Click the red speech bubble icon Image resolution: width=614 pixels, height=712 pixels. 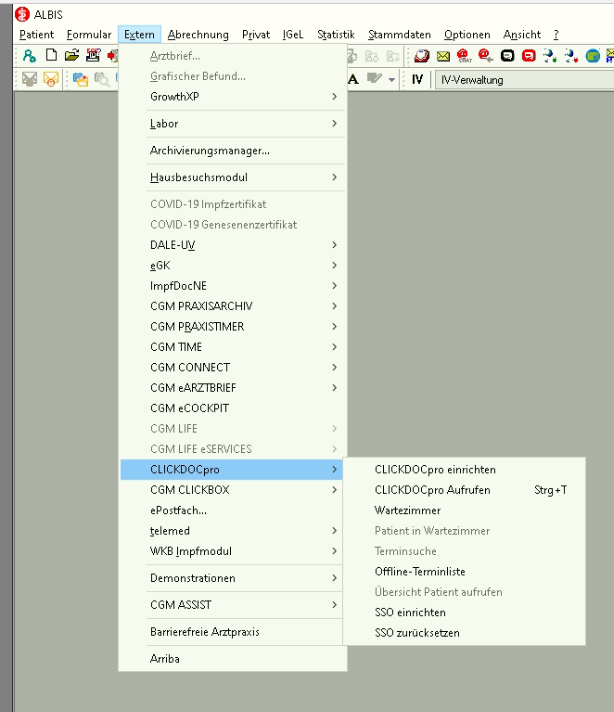pos(529,56)
